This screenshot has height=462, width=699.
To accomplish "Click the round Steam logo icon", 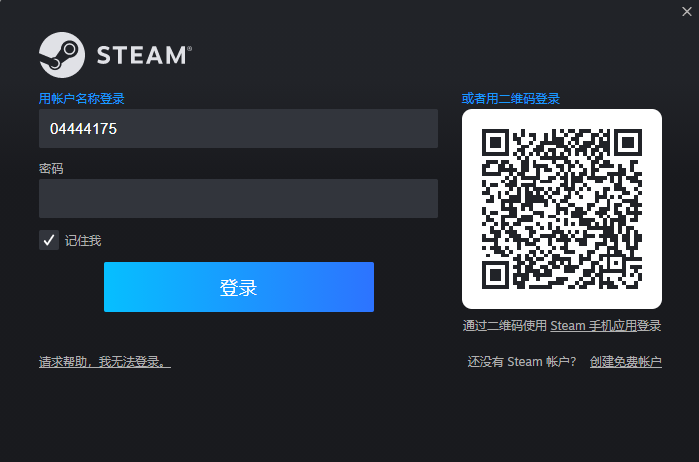I will [62, 55].
